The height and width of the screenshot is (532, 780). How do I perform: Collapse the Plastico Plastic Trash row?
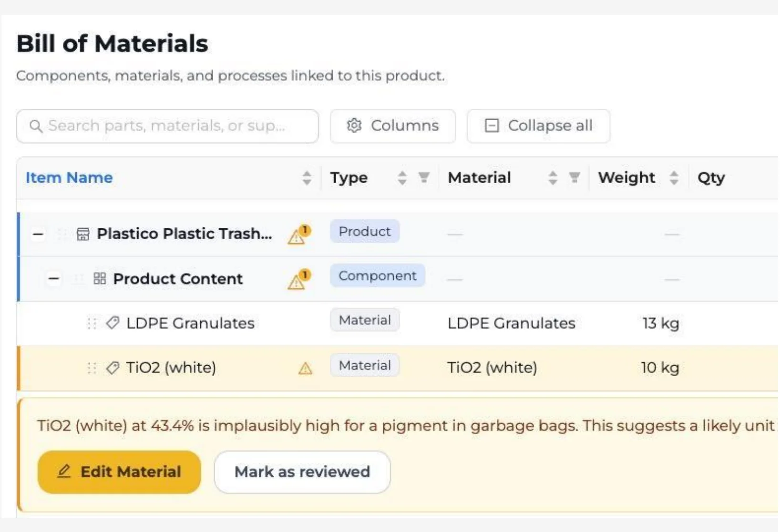[38, 234]
